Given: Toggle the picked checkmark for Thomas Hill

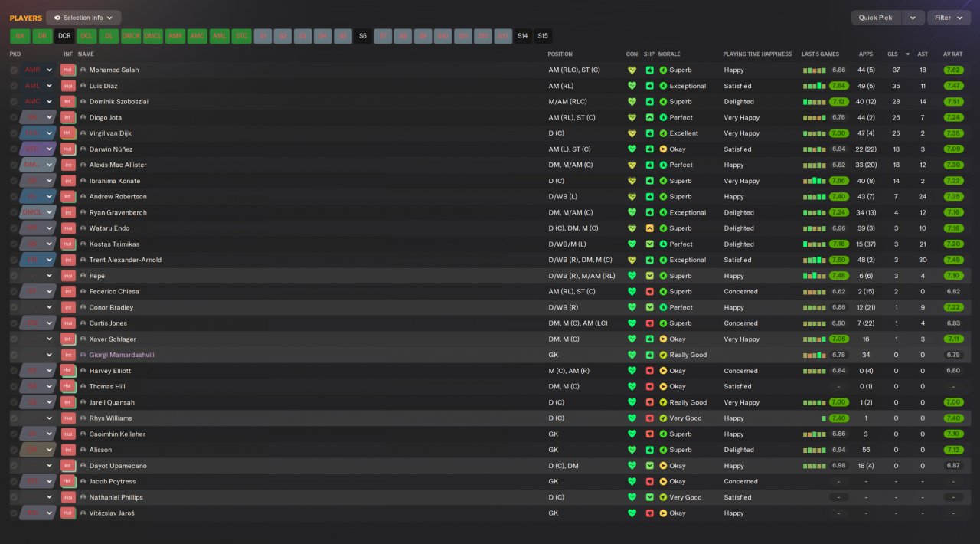Looking at the screenshot, I should pyautogui.click(x=14, y=386).
